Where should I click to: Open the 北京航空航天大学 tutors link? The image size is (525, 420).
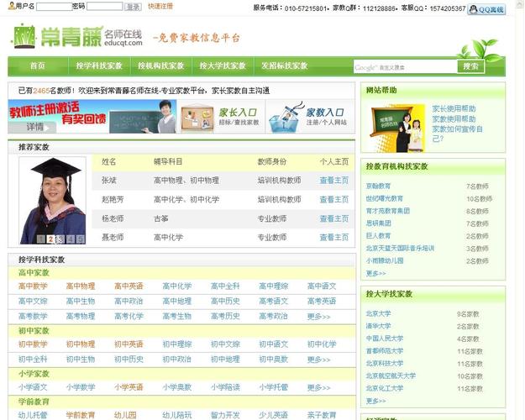pos(391,375)
